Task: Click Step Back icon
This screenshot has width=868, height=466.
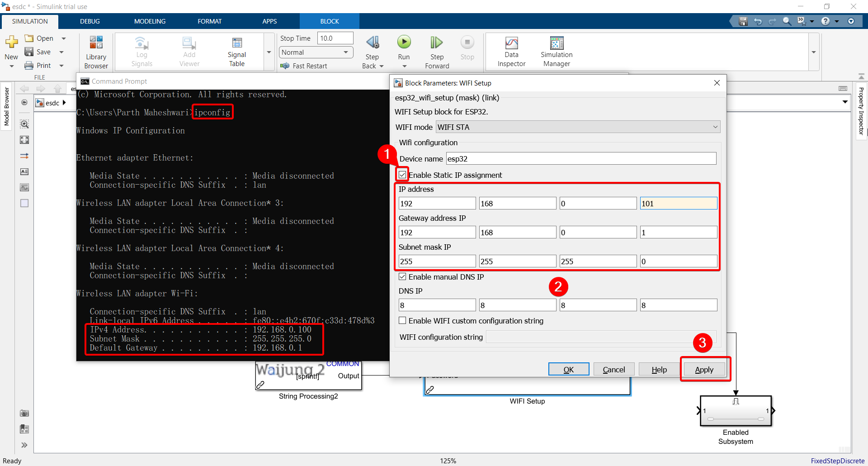Action: point(373,43)
